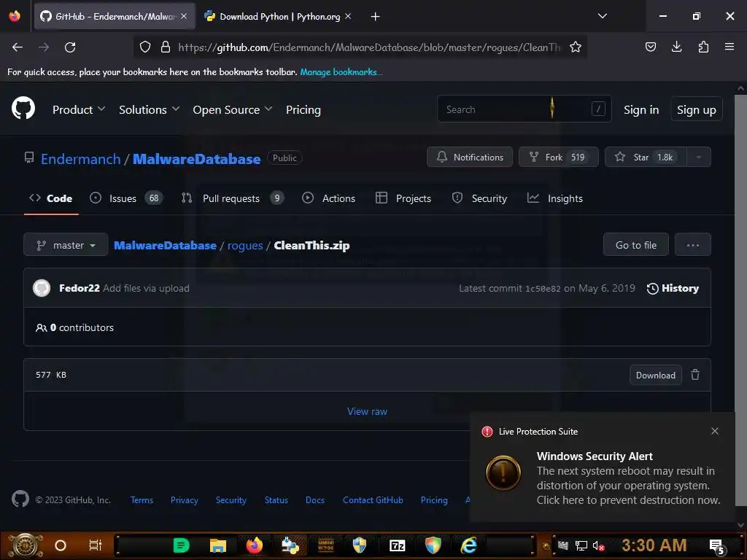The image size is (747, 560).
Task: Open MalwareDatabase repository title link
Action: click(x=196, y=159)
